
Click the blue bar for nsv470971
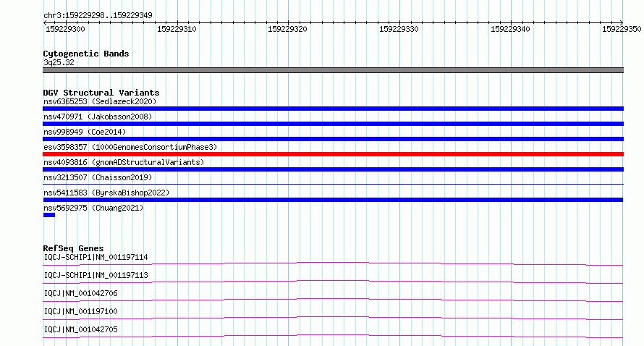[333, 124]
